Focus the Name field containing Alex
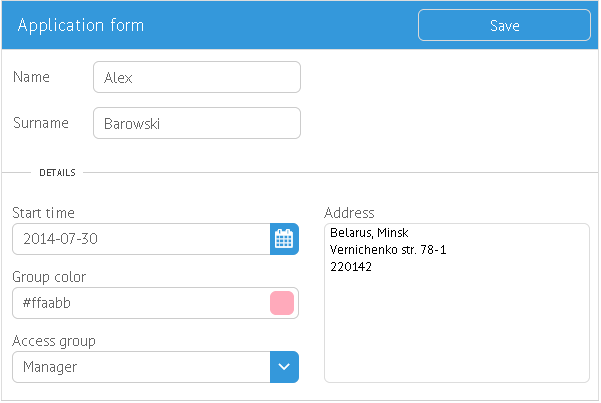 [x=196, y=77]
